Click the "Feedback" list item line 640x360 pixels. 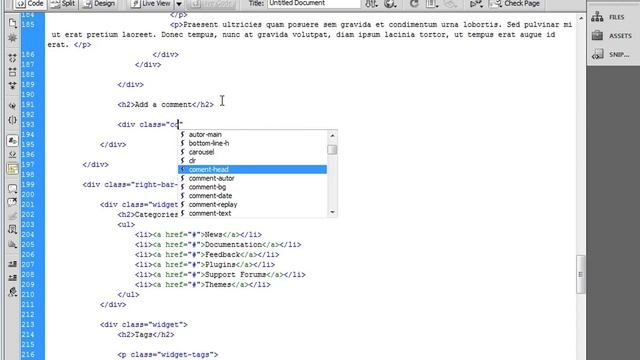(x=207, y=255)
